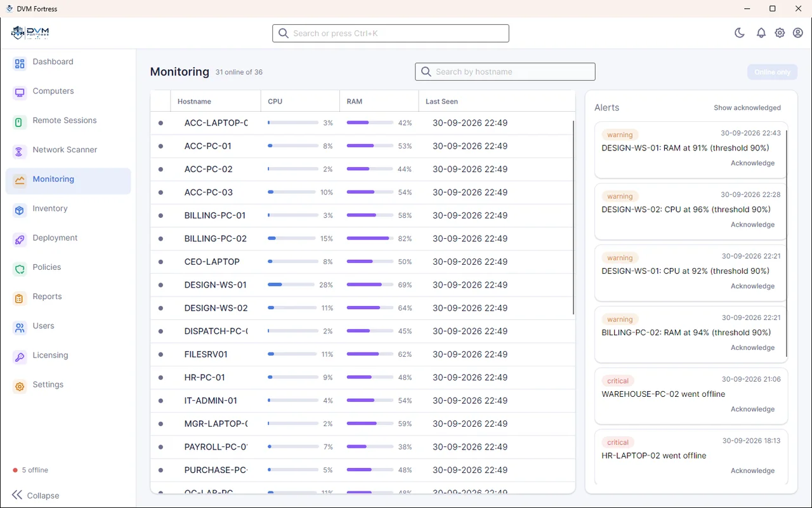Click the Inventory cube icon
Viewport: 812px width, 508px height.
(20, 210)
